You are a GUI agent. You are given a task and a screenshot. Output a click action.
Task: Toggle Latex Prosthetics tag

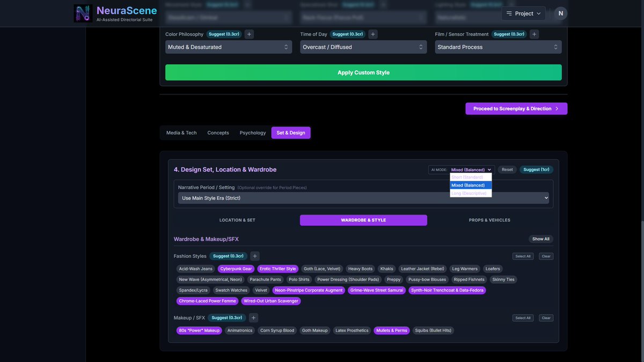tap(352, 330)
